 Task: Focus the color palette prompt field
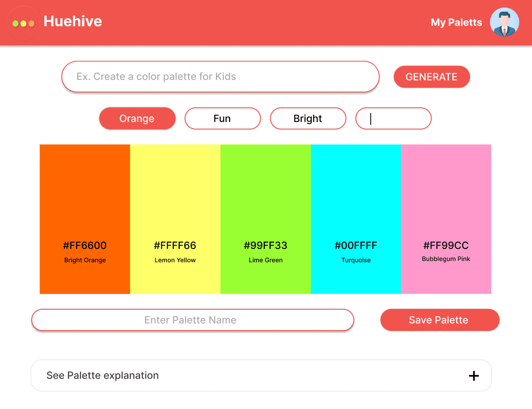tap(220, 77)
